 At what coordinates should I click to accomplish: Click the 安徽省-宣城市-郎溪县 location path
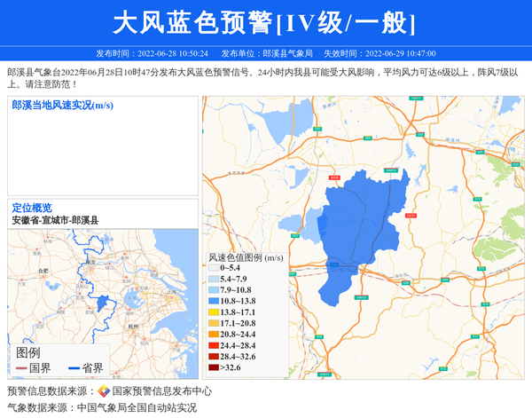click(x=56, y=219)
